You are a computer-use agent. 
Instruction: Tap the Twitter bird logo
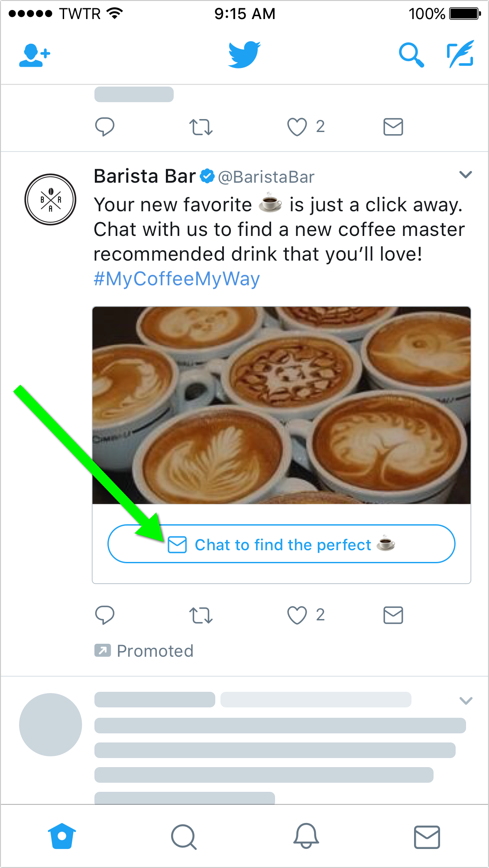pyautogui.click(x=244, y=55)
